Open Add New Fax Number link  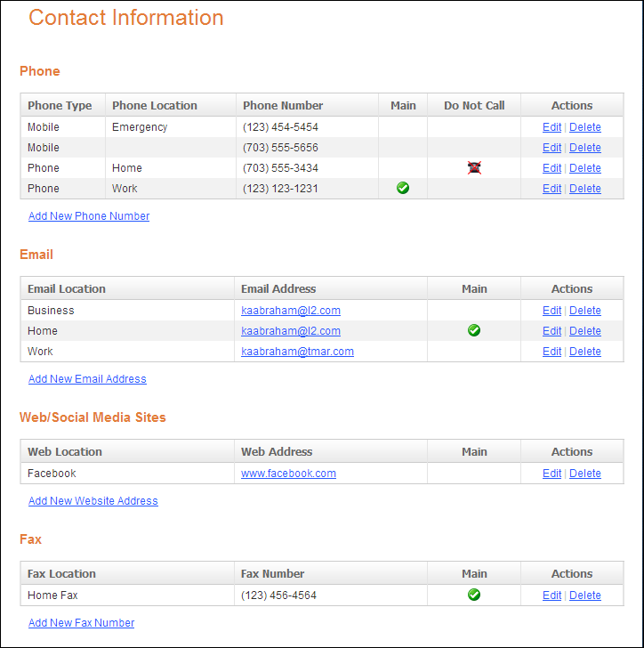(x=81, y=623)
